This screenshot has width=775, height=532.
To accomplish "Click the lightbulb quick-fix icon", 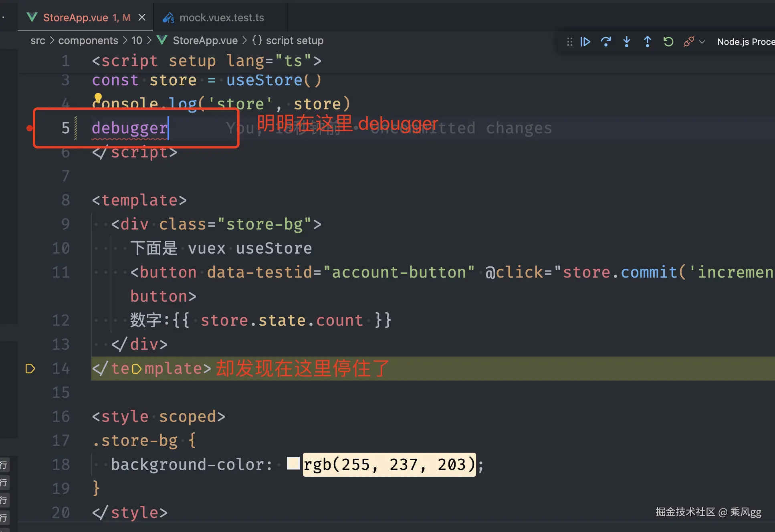I will 98,97.
